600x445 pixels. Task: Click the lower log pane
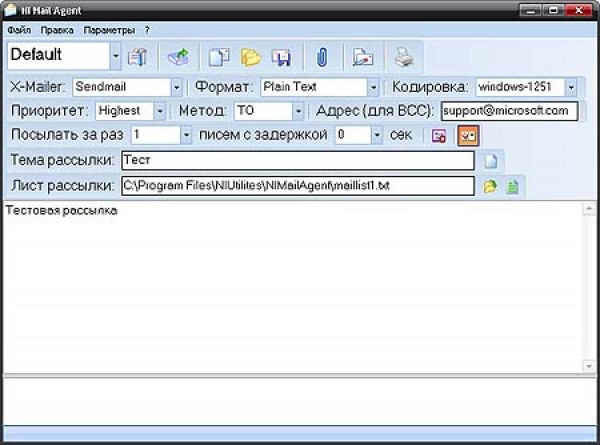(300, 401)
